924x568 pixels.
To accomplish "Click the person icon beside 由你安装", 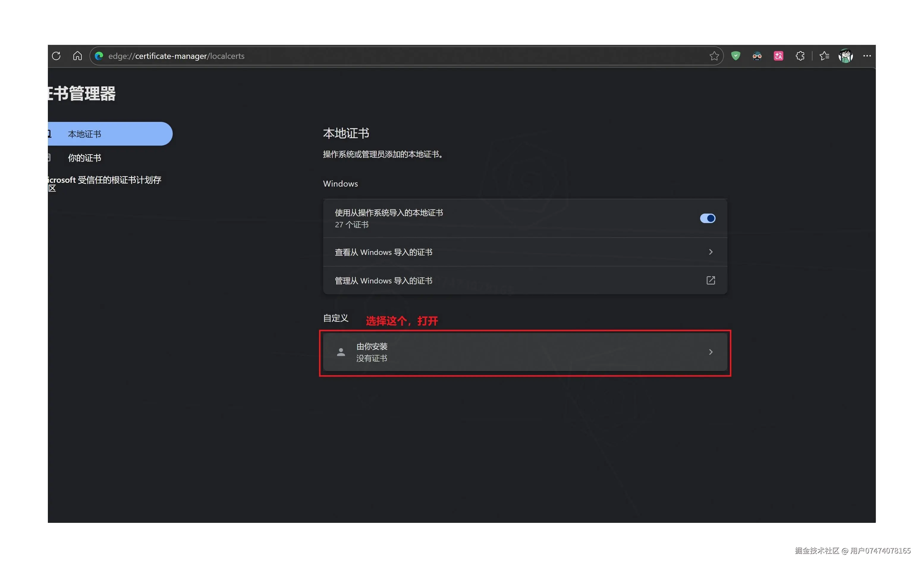I will point(341,352).
